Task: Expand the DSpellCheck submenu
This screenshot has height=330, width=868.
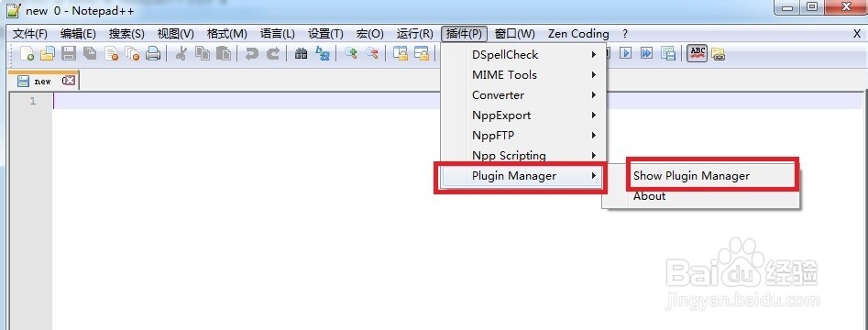Action: (x=523, y=55)
